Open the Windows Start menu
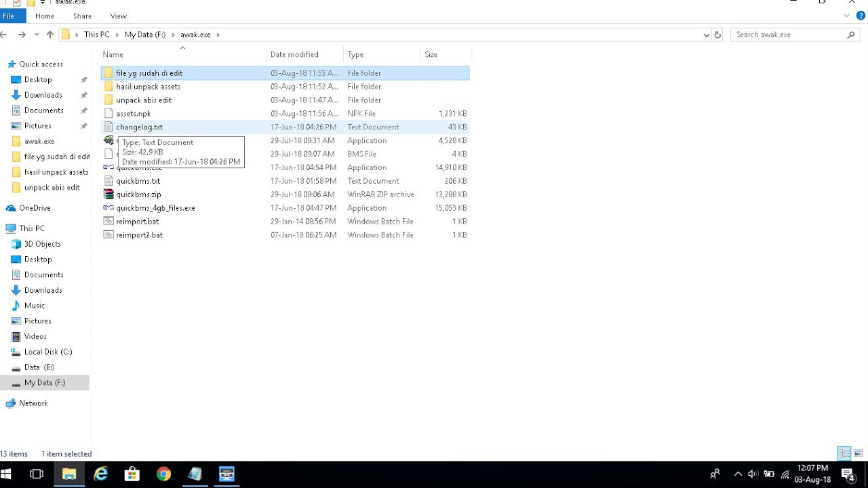Screen dimensions: 868x488 pos(7,474)
